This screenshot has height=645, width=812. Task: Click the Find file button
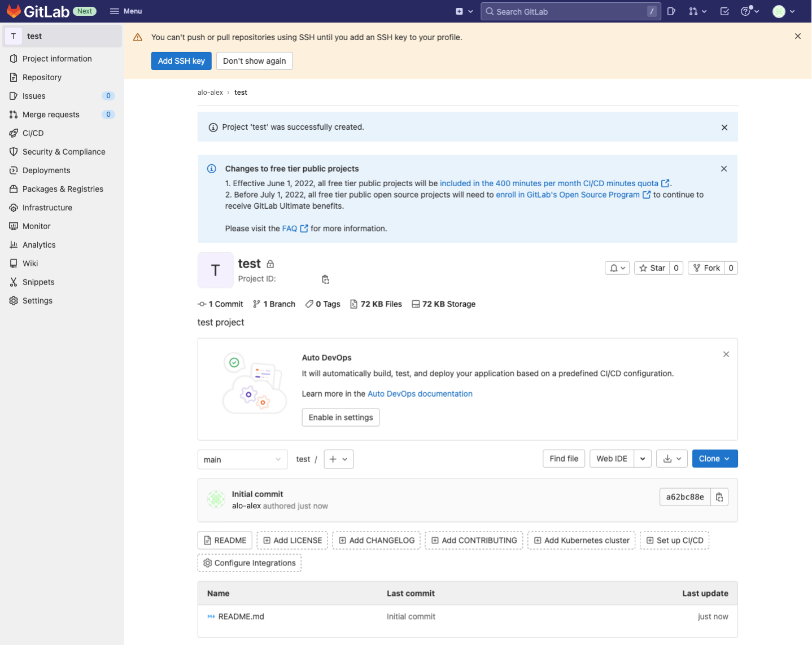564,459
